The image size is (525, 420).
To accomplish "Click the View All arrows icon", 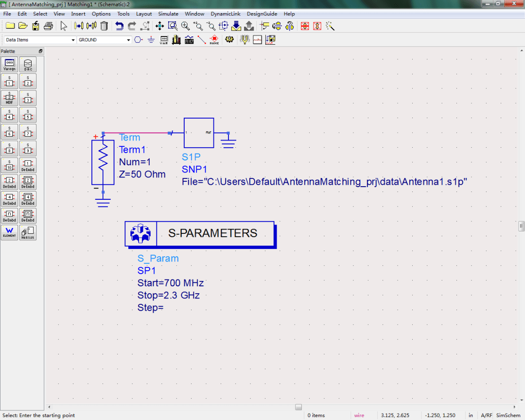I will coord(160,26).
